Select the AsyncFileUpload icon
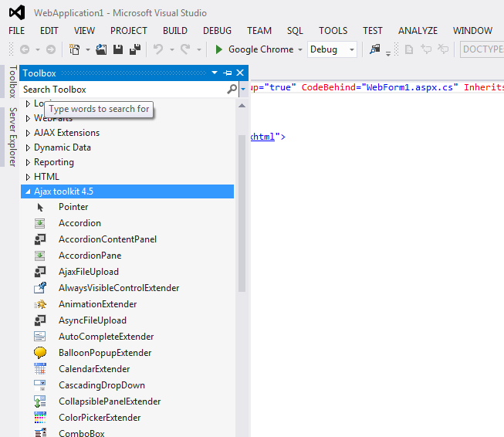 pyautogui.click(x=40, y=320)
